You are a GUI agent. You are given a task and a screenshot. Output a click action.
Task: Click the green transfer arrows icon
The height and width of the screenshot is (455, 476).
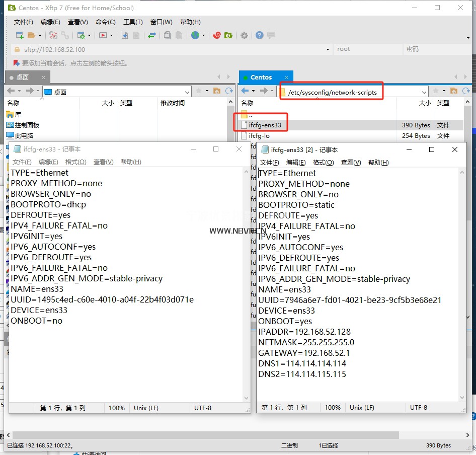point(151,35)
